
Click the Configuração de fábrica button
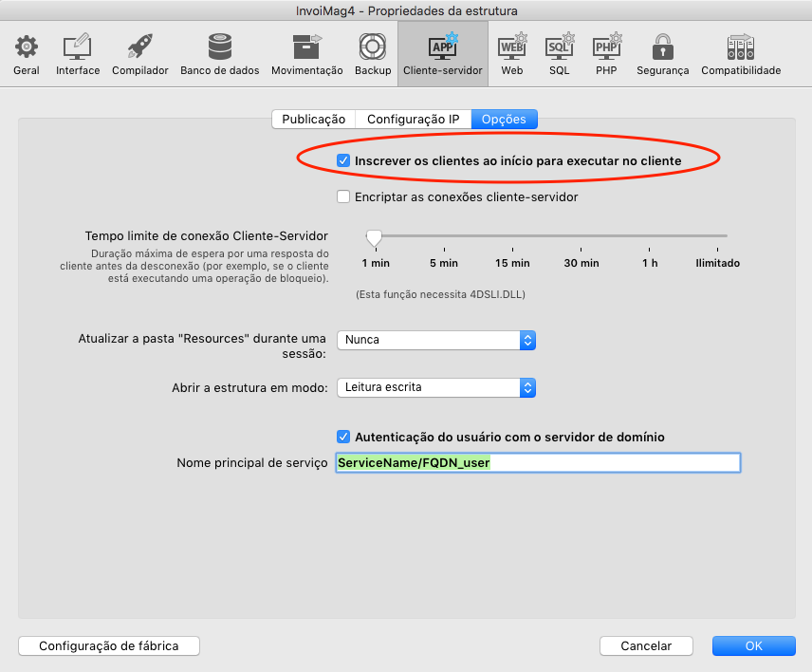[x=110, y=646]
